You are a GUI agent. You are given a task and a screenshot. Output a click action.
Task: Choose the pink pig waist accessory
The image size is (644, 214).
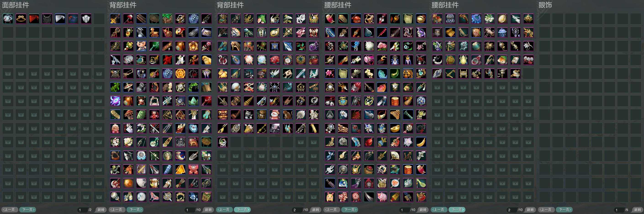(x=382, y=197)
